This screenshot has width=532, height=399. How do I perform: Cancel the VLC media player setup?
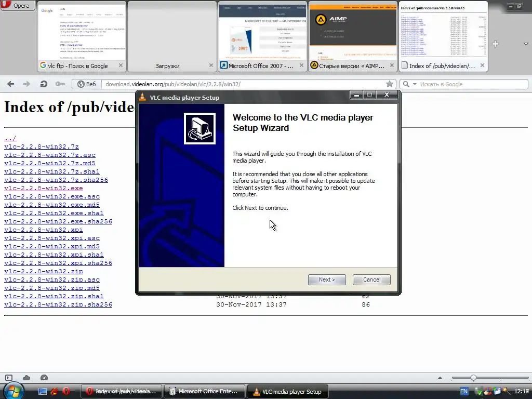371,280
